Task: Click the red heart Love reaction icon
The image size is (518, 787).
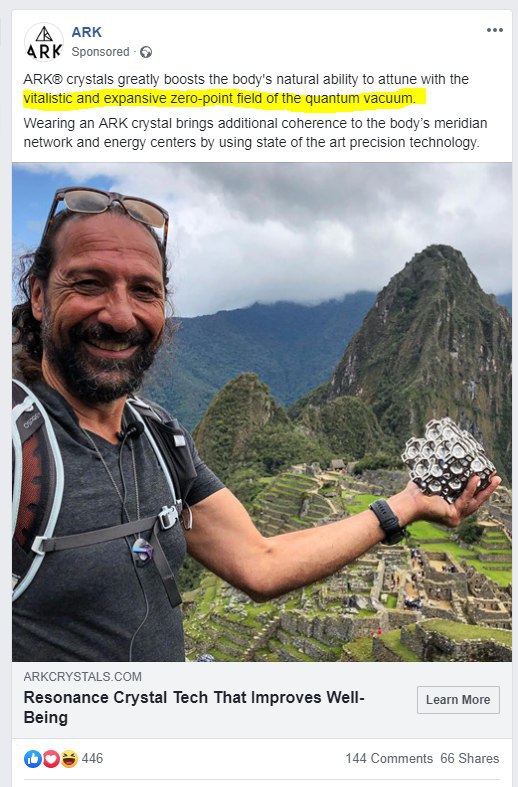Action: [51, 758]
